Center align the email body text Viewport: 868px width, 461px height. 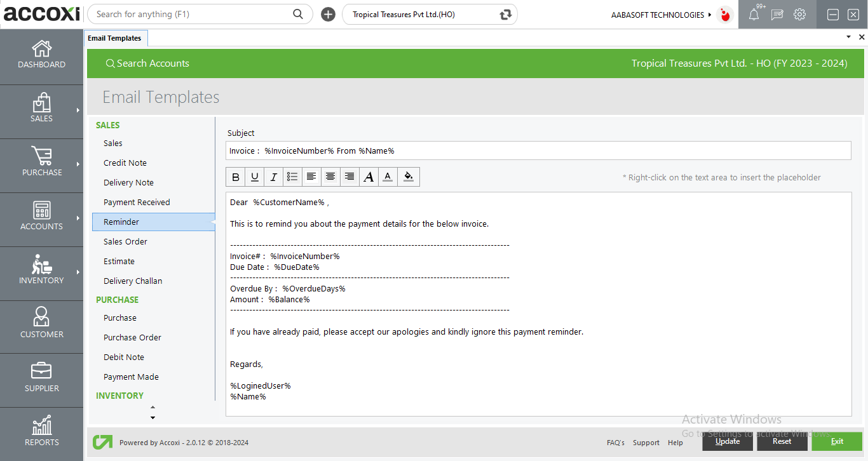330,177
